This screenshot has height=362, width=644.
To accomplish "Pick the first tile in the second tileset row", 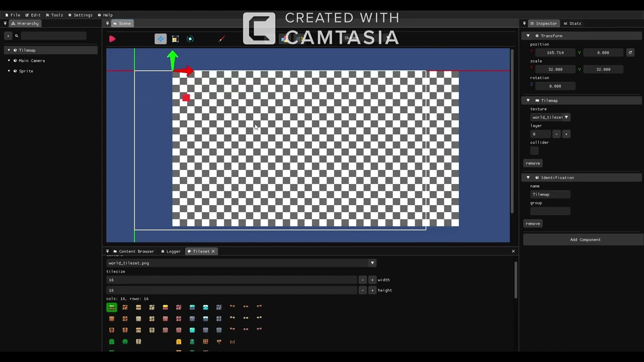I will 112,319.
